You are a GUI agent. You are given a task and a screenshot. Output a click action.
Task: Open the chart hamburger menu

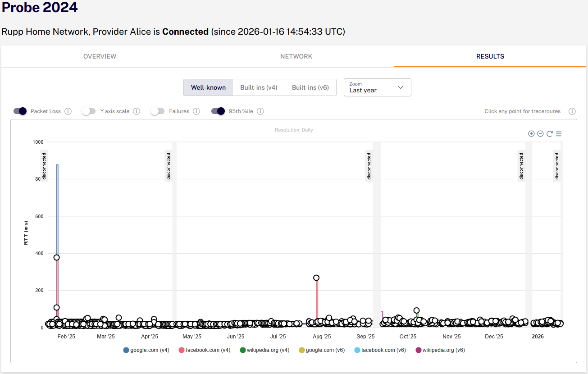pos(559,134)
